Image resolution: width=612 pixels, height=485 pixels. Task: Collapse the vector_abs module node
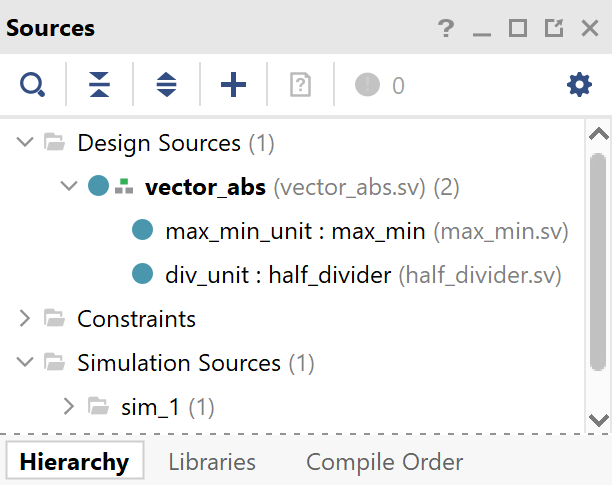tap(69, 186)
